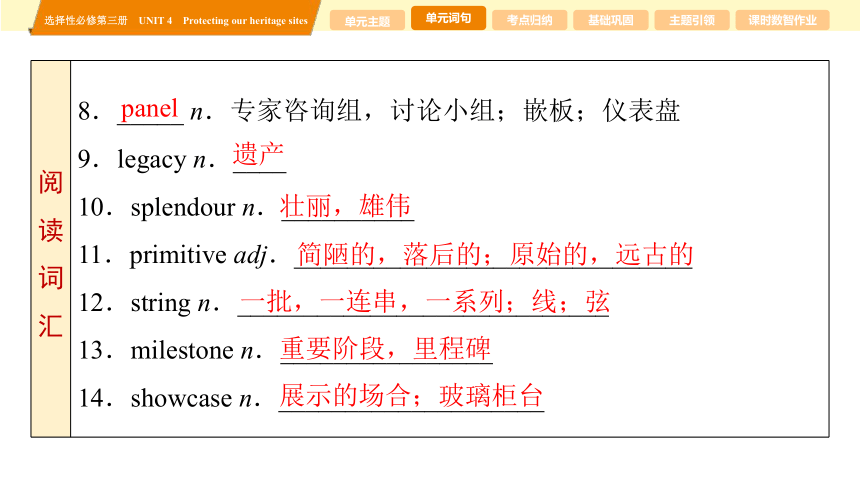This screenshot has width=860, height=484.
Task: Select the answer 简陋的，落后的；原始的，远古的
Action: pos(494,254)
